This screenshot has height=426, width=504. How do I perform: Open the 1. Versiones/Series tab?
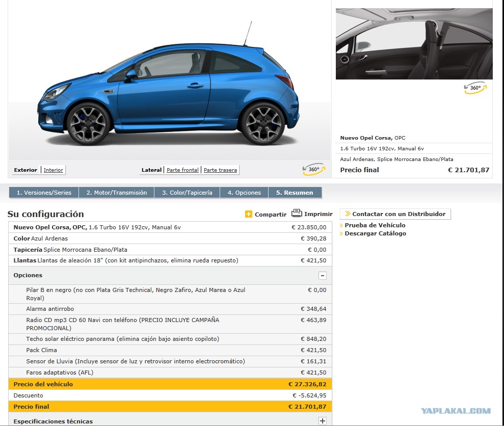44,193
